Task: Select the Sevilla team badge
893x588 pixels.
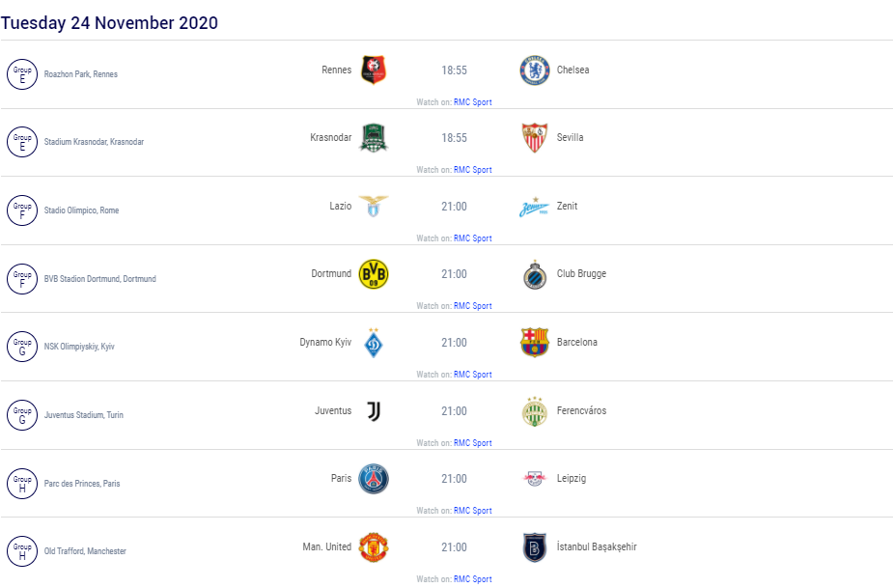Action: pos(534,138)
